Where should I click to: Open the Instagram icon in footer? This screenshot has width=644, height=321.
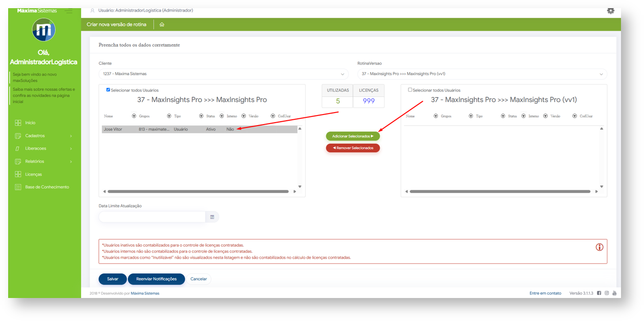(x=607, y=293)
